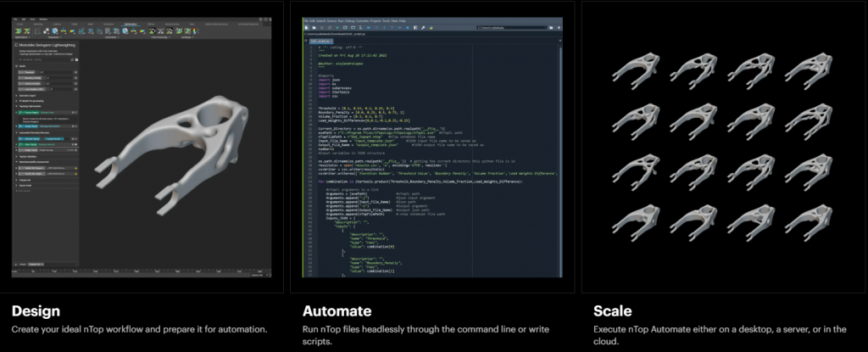
Task: Open the Run menu in Spyder
Action: [340, 20]
